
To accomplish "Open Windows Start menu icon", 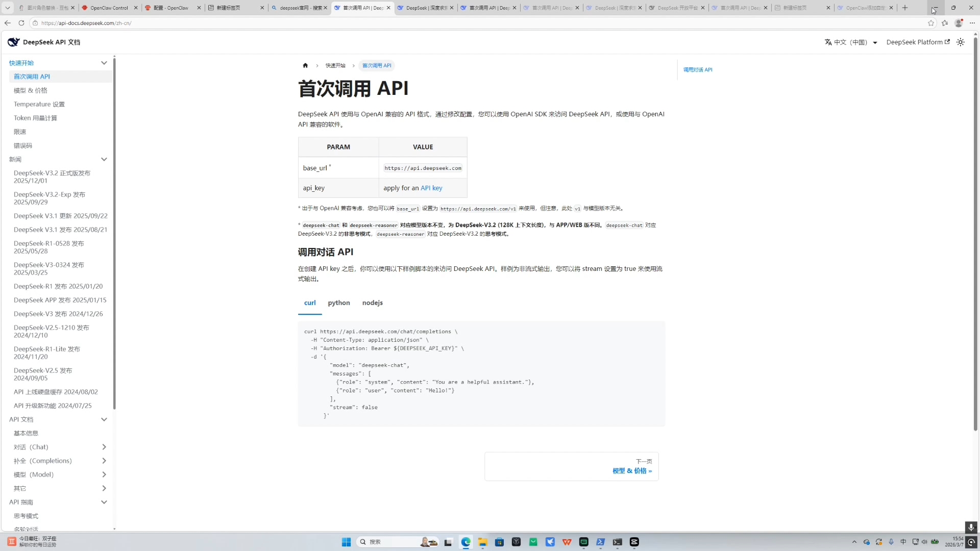I will click(x=346, y=542).
